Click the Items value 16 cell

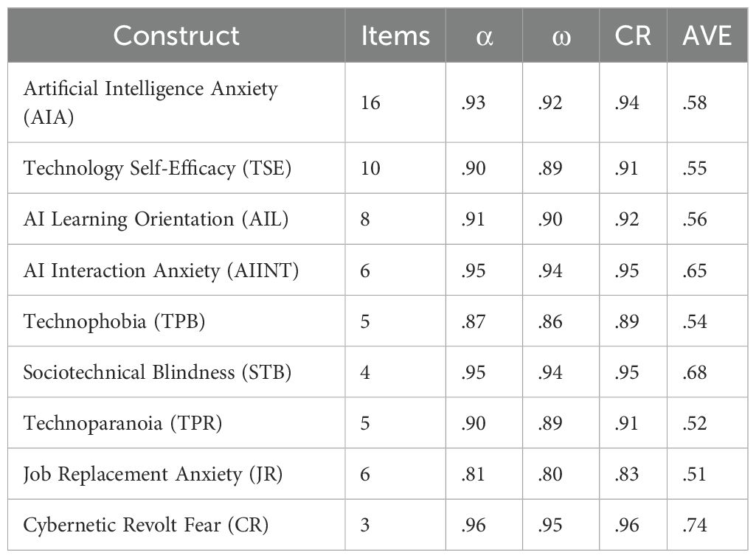tap(371, 102)
